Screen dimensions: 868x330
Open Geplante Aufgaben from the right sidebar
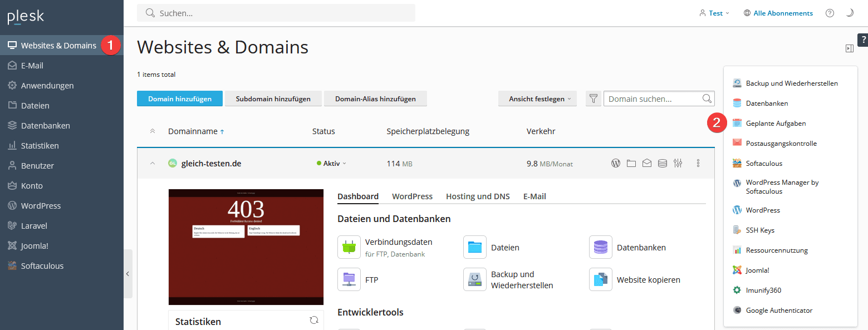776,123
